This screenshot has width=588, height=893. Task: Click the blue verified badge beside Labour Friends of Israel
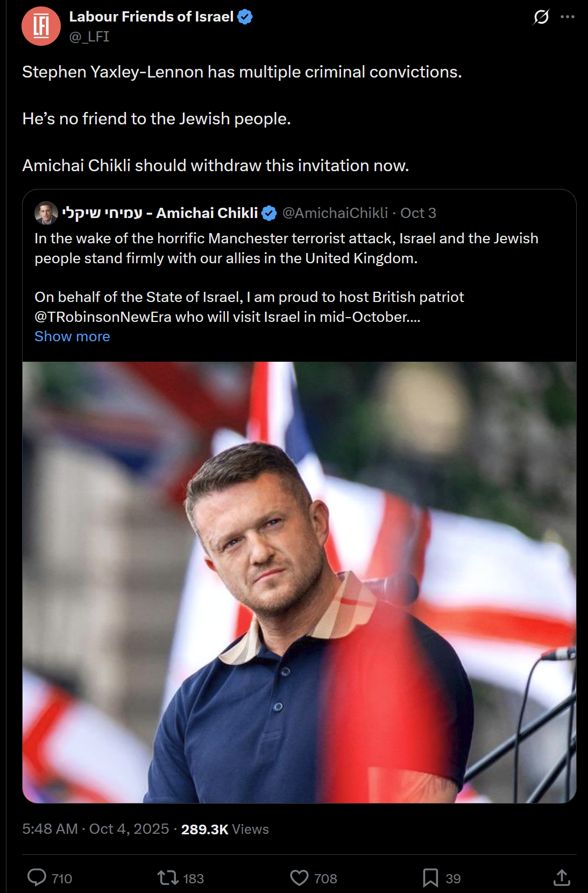pos(245,17)
